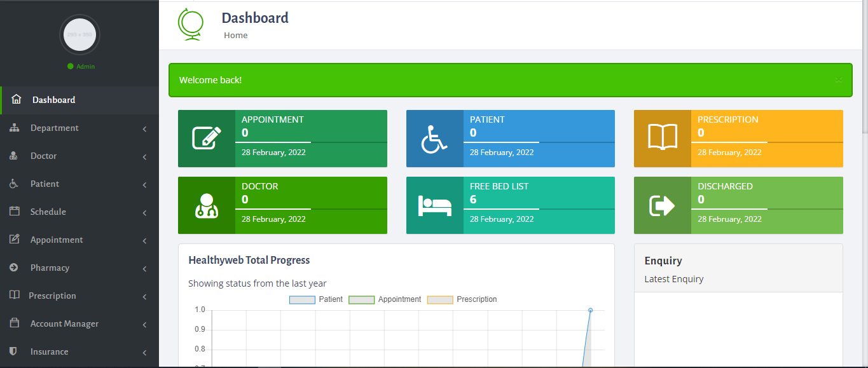The height and width of the screenshot is (368, 868).
Task: Expand the Department sidebar chevron
Action: point(144,129)
